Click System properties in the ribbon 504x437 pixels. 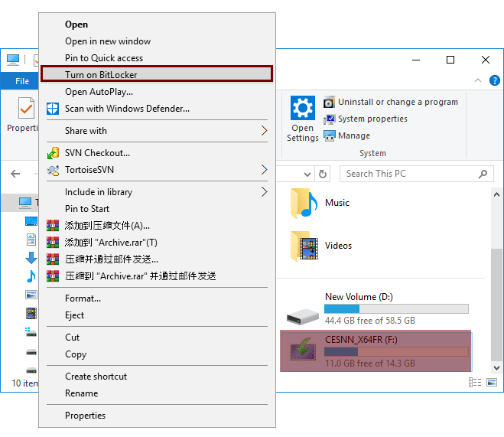pyautogui.click(x=366, y=119)
